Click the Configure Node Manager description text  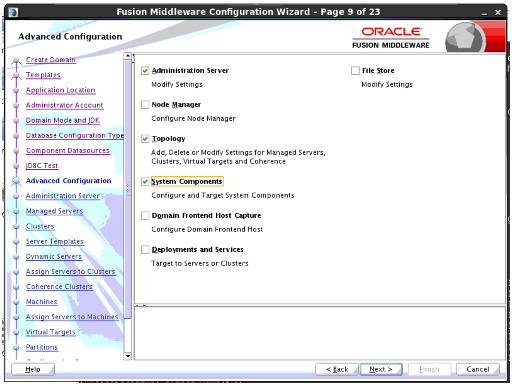(193, 119)
